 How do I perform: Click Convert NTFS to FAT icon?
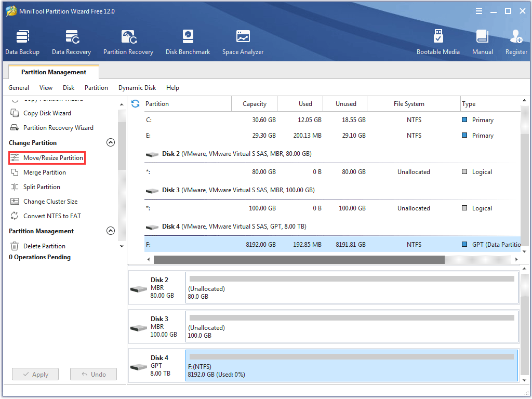(15, 216)
